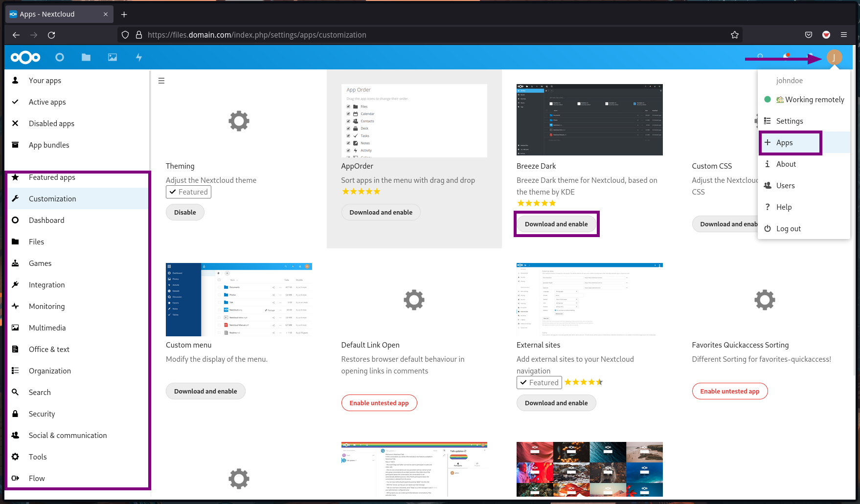Screen dimensions: 860x504
Task: Click Favorites Quickaccess Sorting gear icon
Action: point(765,300)
